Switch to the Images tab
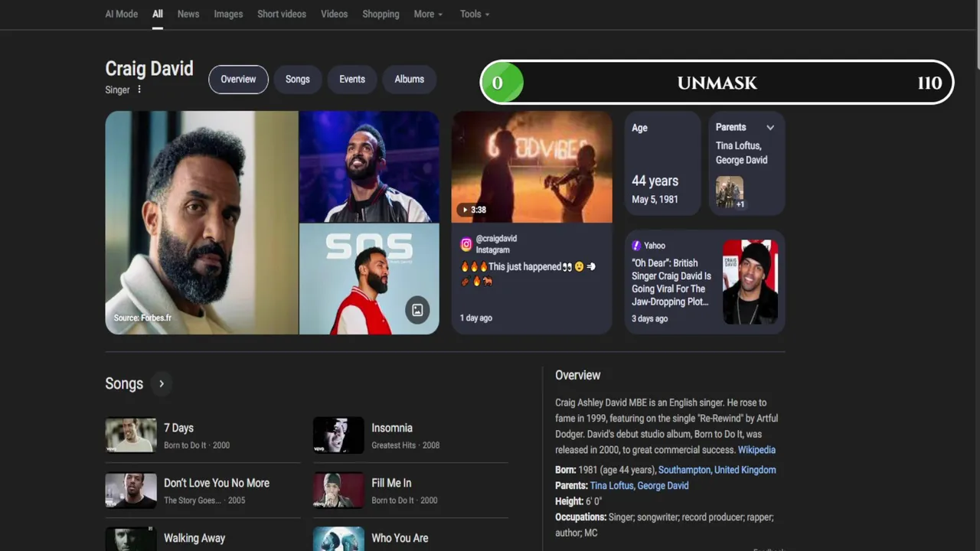Viewport: 980px width, 551px height. [228, 14]
